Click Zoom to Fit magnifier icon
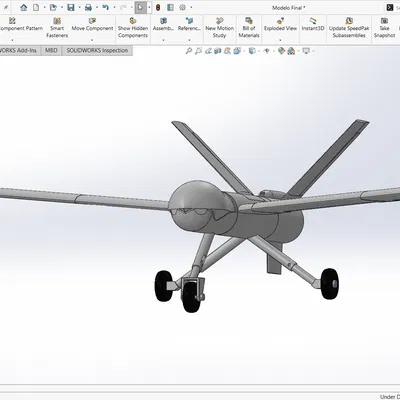 (x=189, y=51)
